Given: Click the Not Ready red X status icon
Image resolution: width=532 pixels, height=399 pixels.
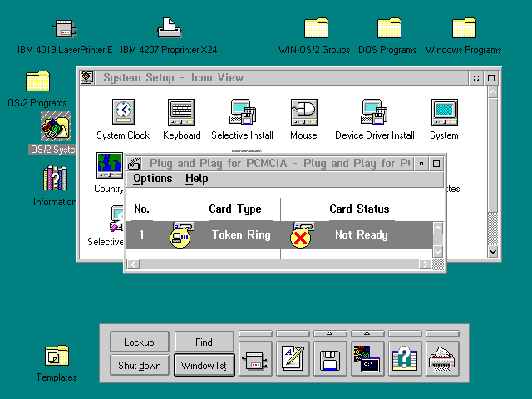Looking at the screenshot, I should pyautogui.click(x=302, y=234).
